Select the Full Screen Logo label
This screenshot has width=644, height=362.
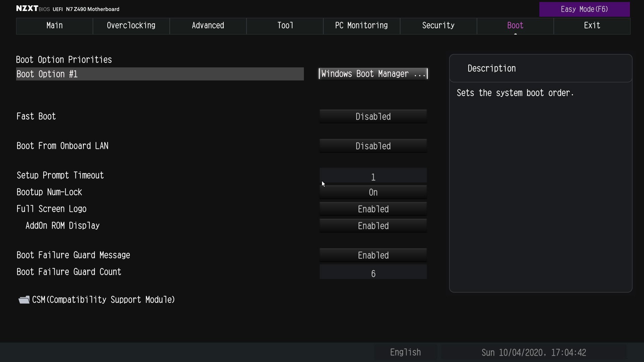[51, 209]
